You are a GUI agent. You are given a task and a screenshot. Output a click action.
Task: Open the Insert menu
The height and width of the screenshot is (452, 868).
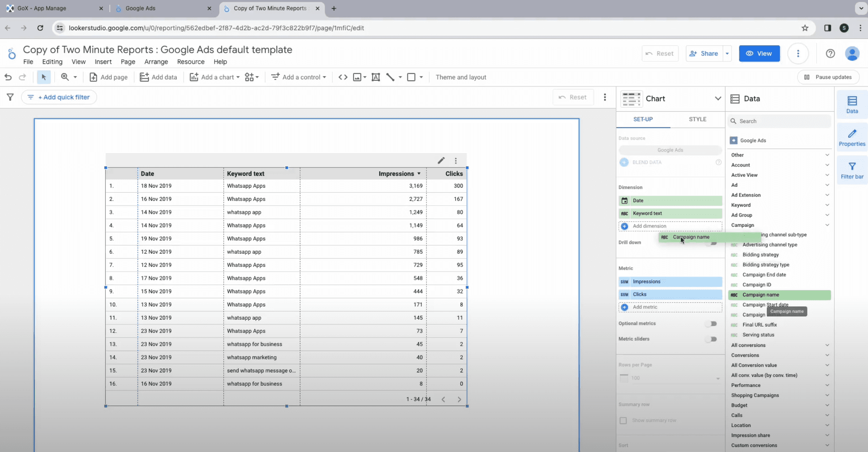(103, 62)
